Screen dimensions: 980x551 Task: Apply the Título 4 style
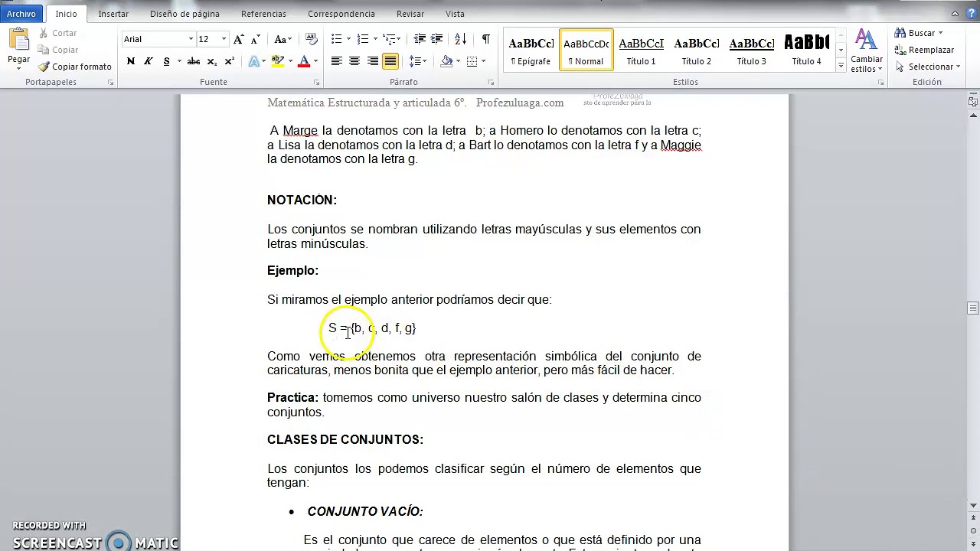point(806,51)
